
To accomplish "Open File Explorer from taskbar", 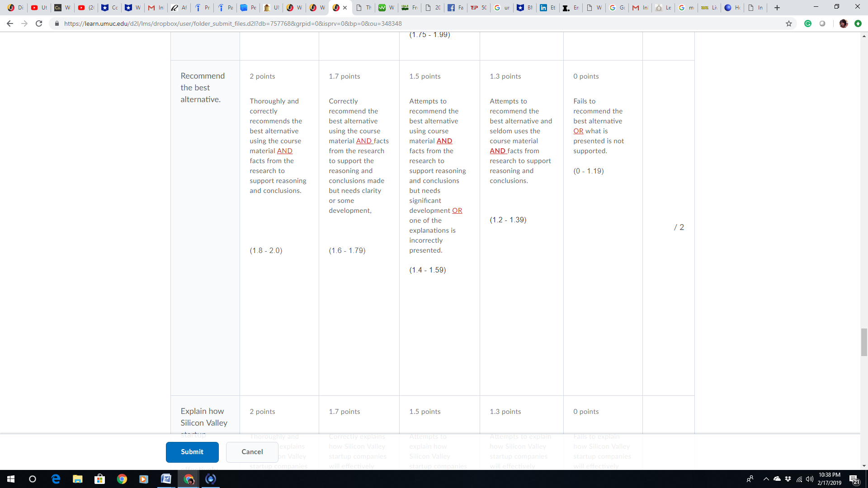I will 78,479.
